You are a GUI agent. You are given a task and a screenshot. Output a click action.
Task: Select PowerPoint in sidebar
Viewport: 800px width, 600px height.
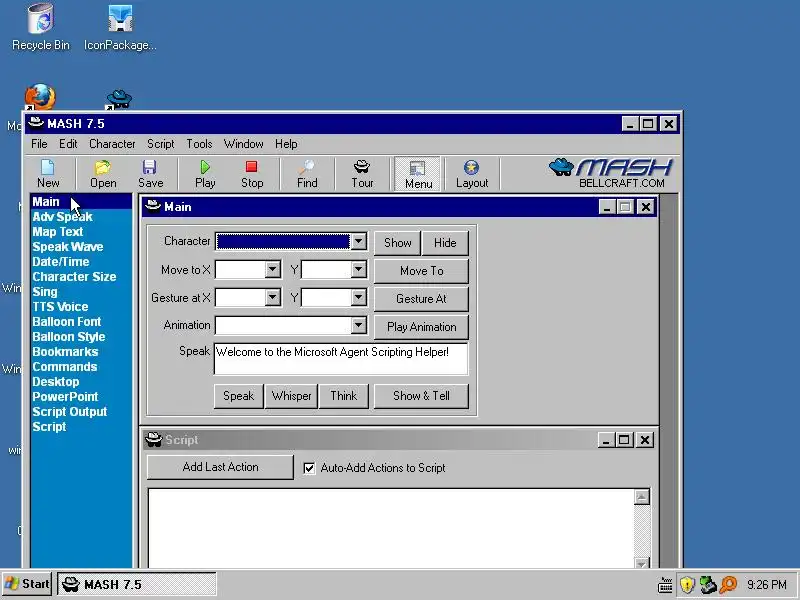[65, 397]
